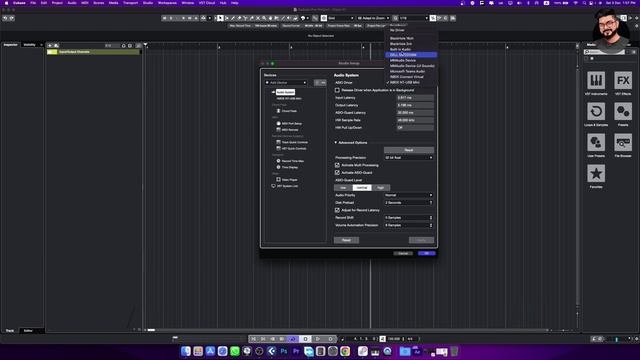Viewport: 640px width, 360px height.
Task: Click Cancel in Studio Setup dialog
Action: pos(403,253)
